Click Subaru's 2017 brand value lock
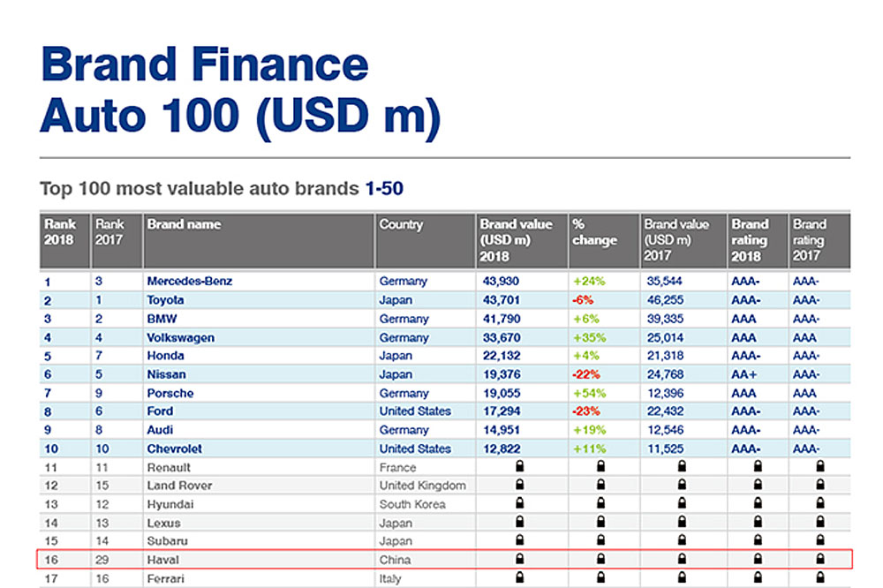The image size is (883, 588). pyautogui.click(x=680, y=541)
